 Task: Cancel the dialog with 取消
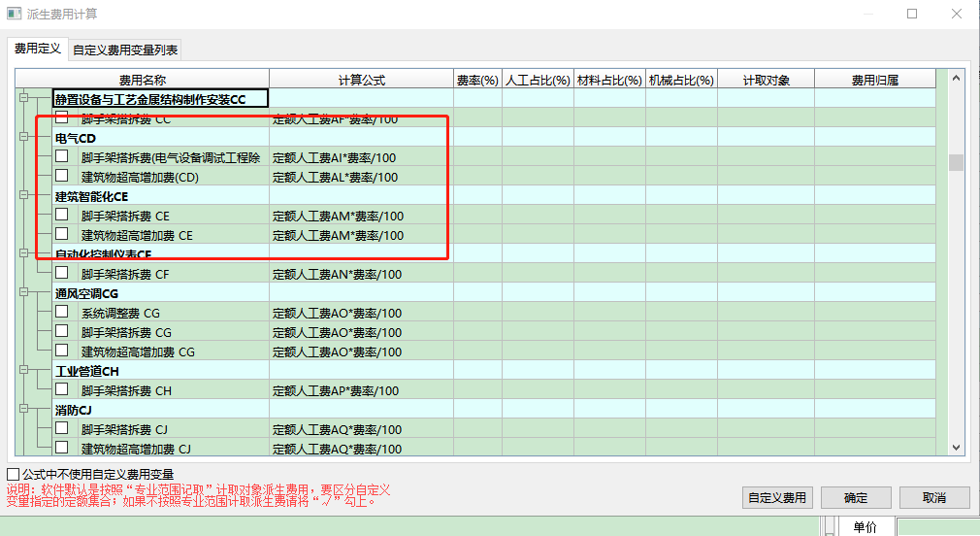[x=934, y=498]
